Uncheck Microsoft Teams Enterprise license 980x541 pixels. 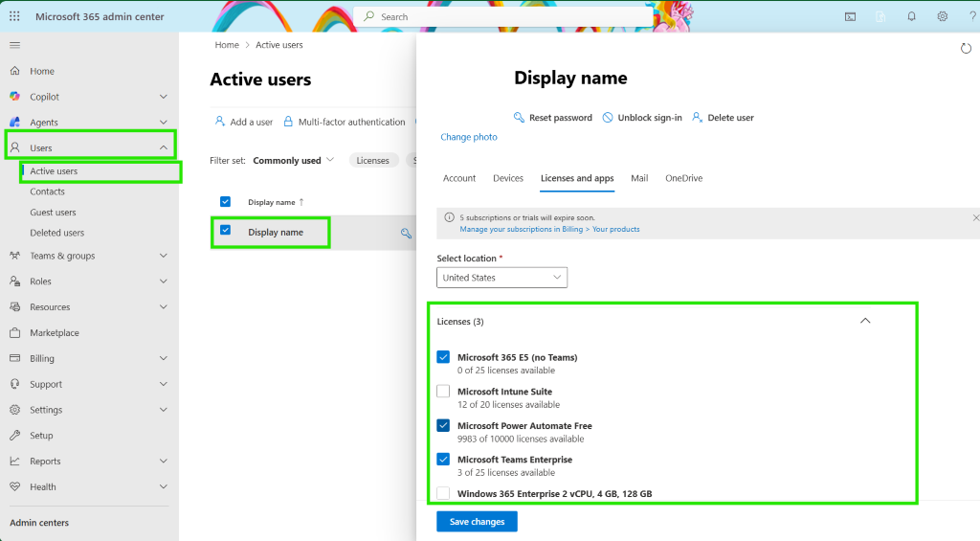(443, 459)
